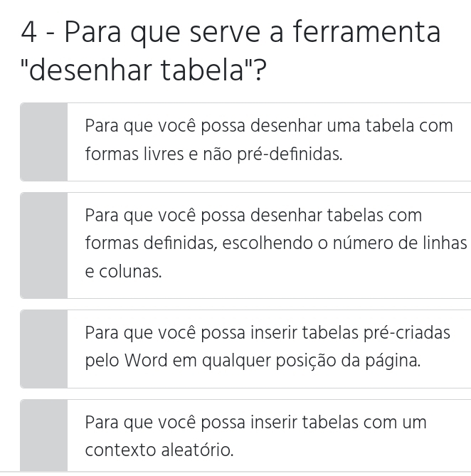The width and height of the screenshot is (471, 476).
Task: Click text 'pelo Word em qualquer posição da página.'
Action: click(x=253, y=361)
